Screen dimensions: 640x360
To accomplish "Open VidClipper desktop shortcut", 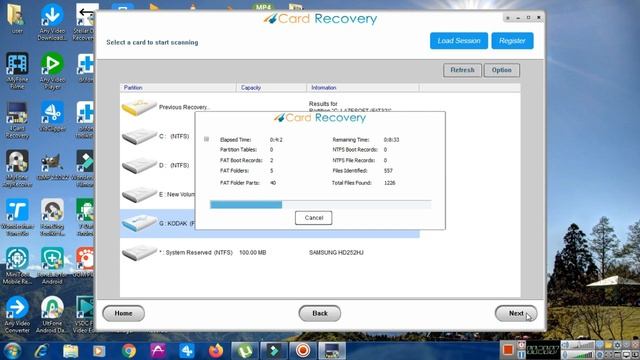I will point(52,116).
